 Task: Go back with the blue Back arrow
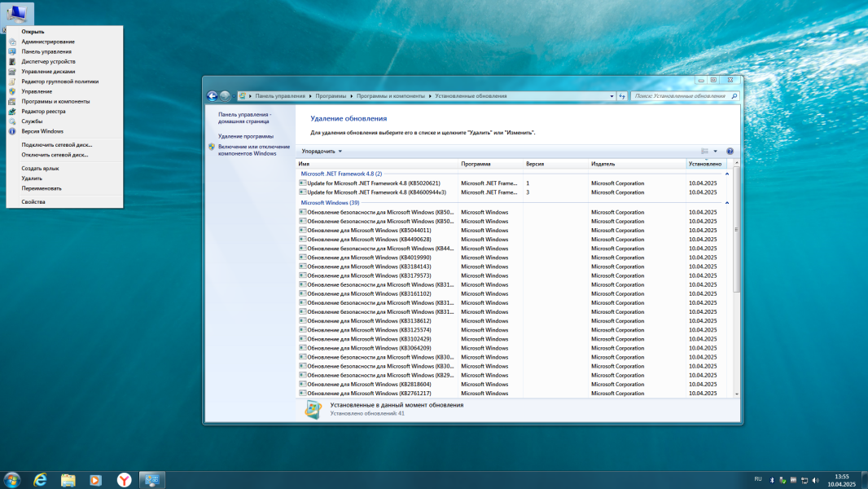[212, 96]
